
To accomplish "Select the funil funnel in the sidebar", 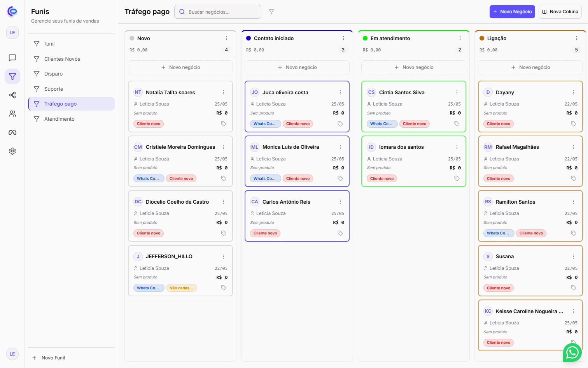I will [x=72, y=44].
